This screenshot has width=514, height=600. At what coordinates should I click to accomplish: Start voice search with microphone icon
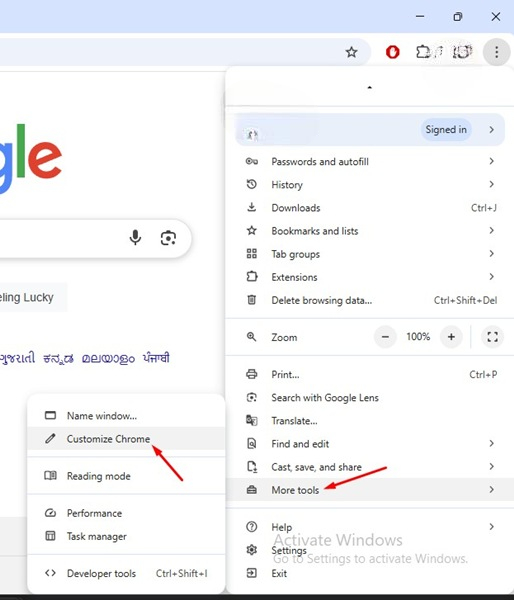[x=135, y=238]
